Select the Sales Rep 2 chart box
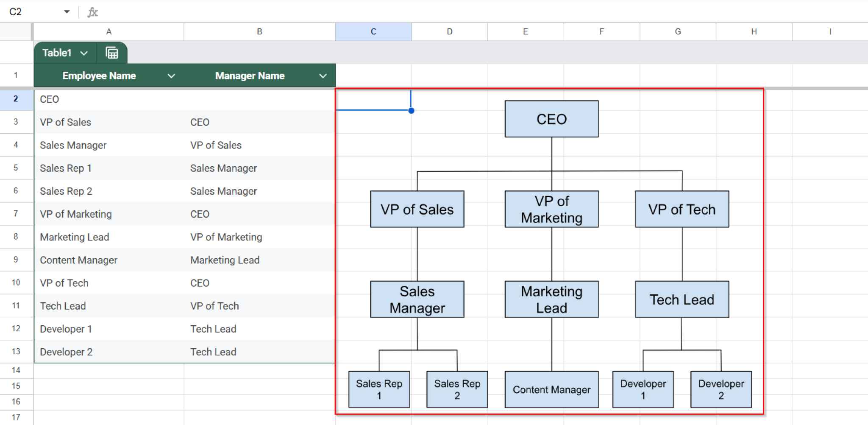The height and width of the screenshot is (425, 868). (x=457, y=389)
